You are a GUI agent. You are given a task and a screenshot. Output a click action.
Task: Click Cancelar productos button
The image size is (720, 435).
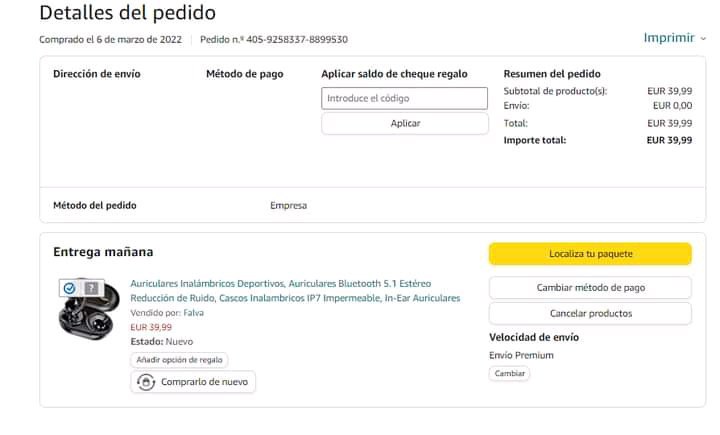pos(590,313)
